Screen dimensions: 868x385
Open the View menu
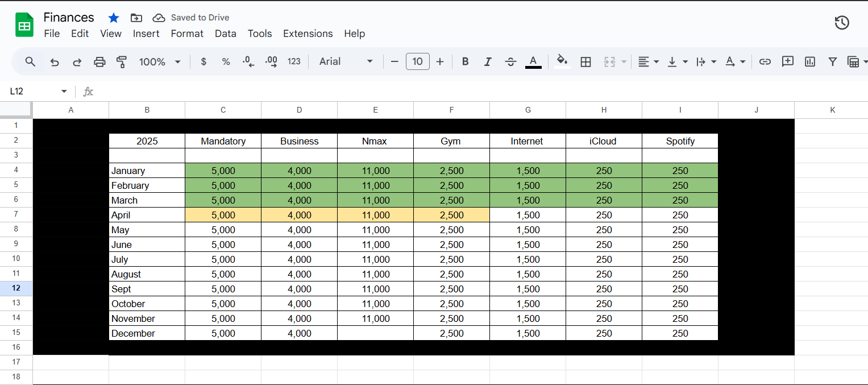pos(111,34)
